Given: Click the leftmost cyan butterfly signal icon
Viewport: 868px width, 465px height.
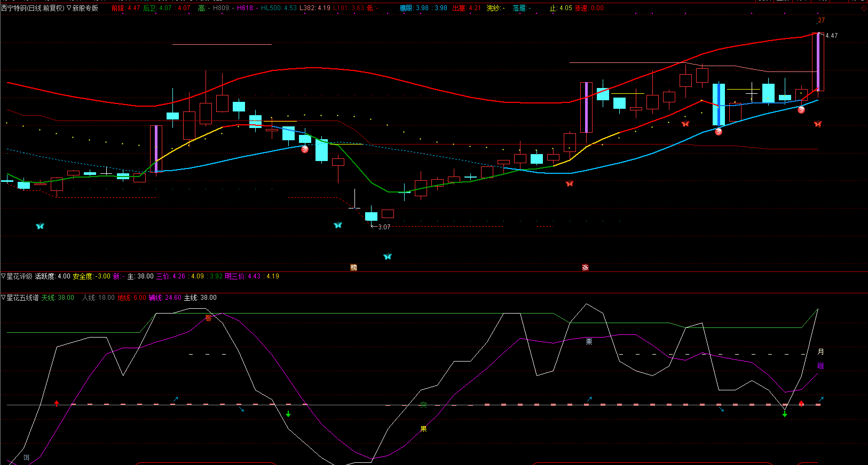Looking at the screenshot, I should coord(40,226).
